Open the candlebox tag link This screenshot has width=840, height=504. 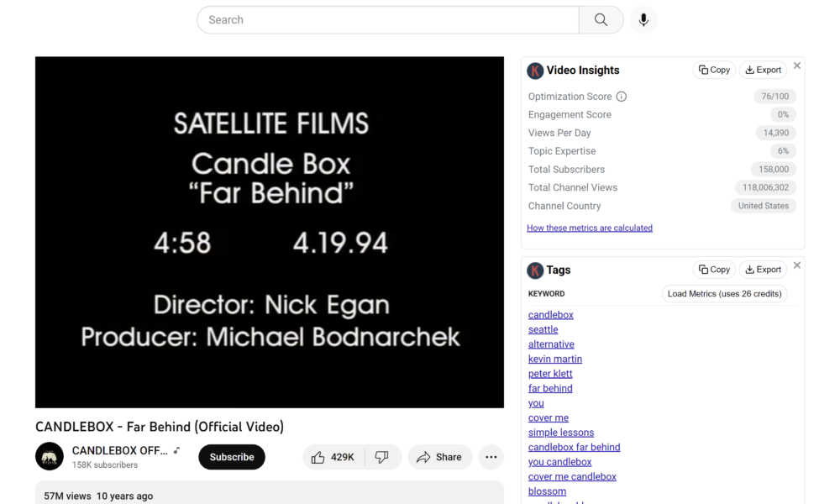(x=551, y=315)
